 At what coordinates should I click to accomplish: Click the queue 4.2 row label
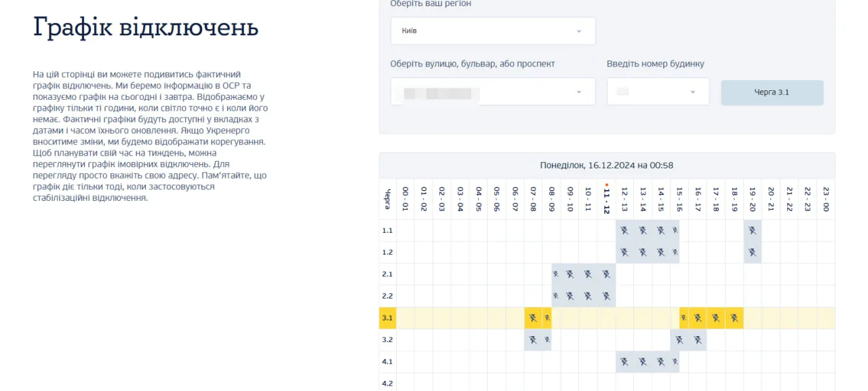tap(387, 383)
